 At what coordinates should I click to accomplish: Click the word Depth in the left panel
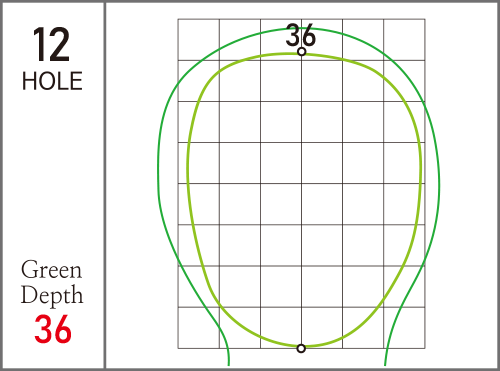coord(52,295)
